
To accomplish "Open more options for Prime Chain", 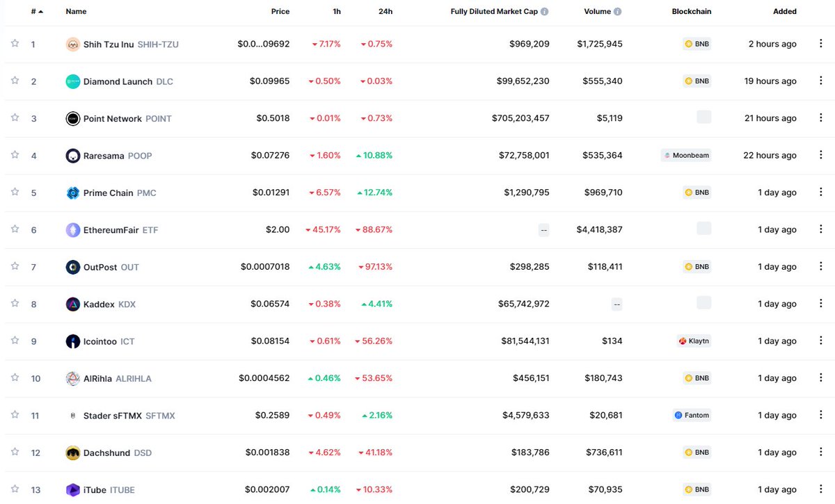I will pos(821,193).
